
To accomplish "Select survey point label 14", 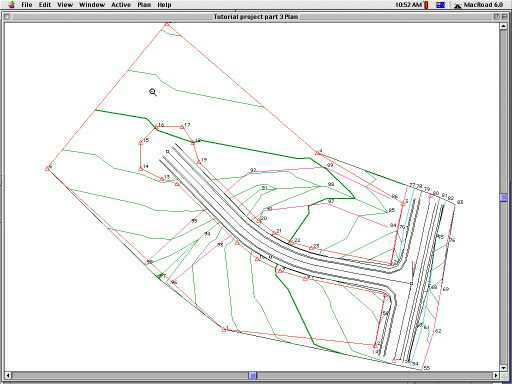I will [x=145, y=166].
